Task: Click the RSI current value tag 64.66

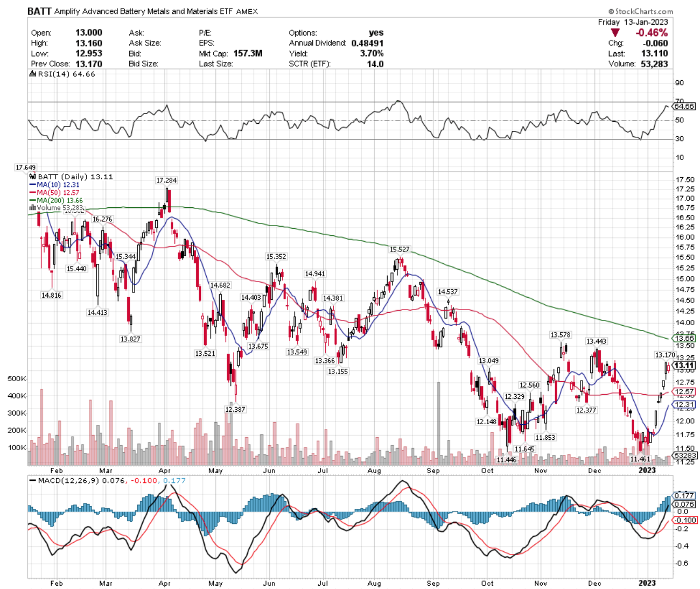Action: [x=684, y=106]
